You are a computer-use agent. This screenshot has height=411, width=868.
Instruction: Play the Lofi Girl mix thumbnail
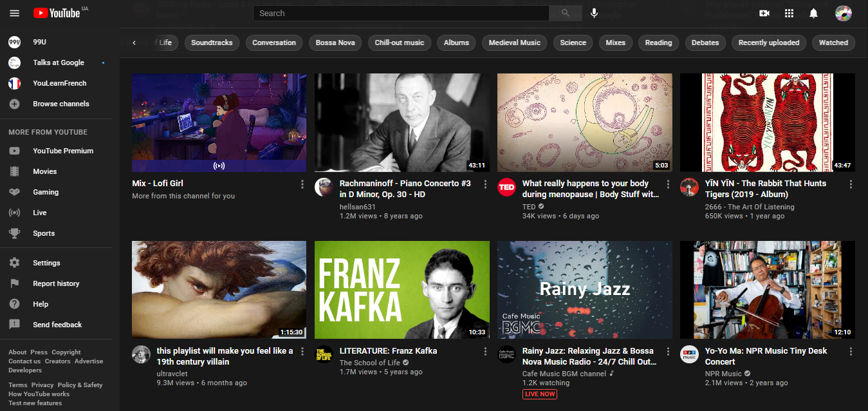click(219, 122)
